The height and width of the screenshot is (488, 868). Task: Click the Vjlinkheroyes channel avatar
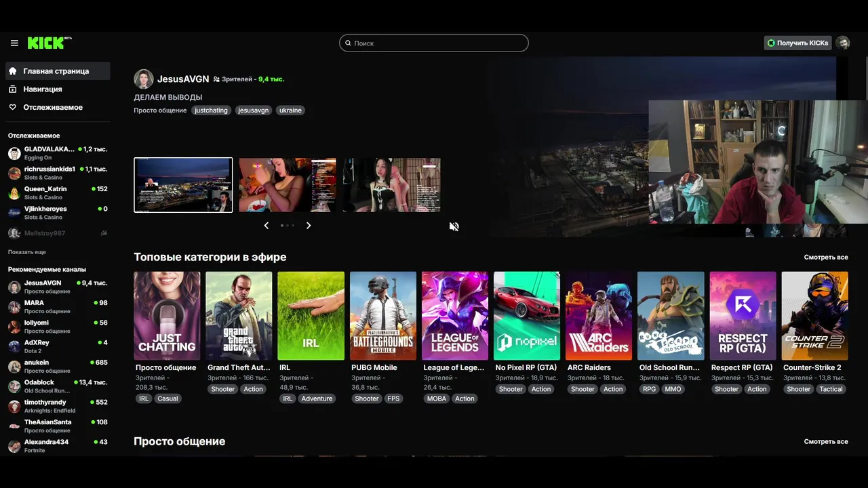[14, 213]
